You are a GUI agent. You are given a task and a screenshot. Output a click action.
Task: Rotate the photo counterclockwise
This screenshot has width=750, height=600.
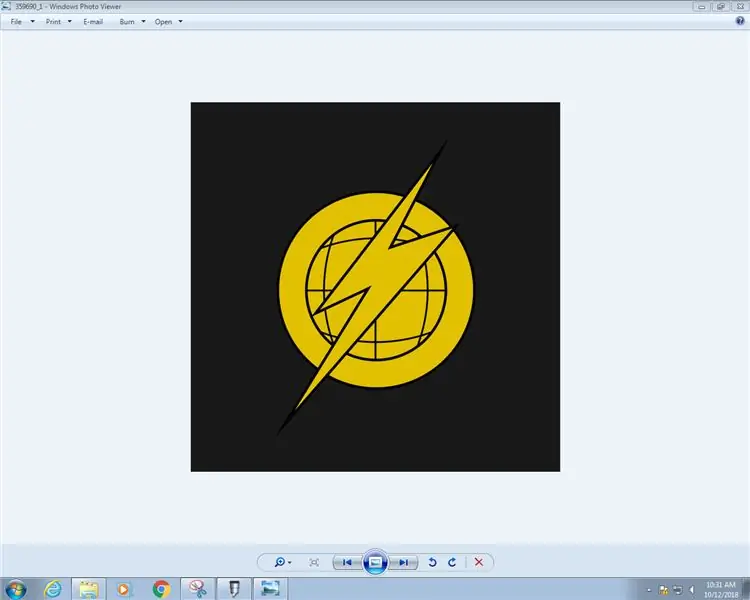coord(432,562)
